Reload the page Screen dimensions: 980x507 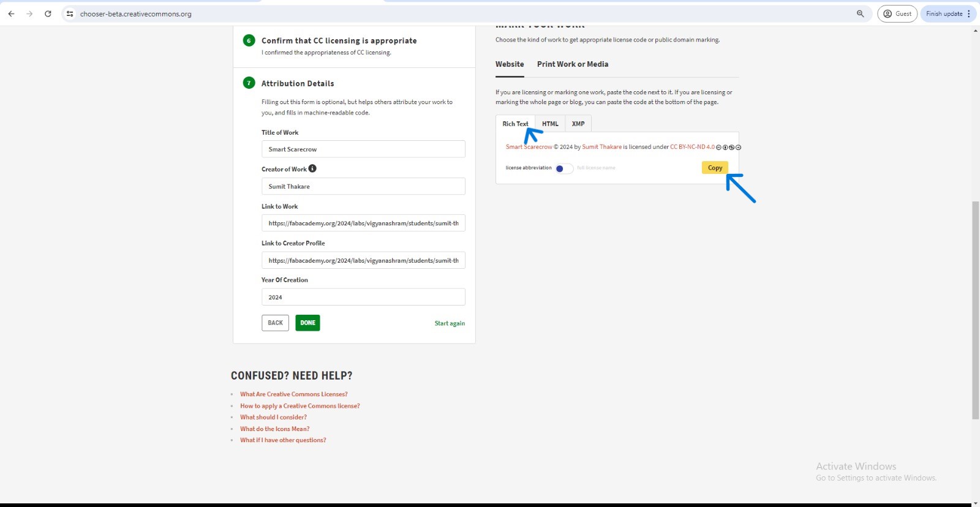[x=48, y=13]
